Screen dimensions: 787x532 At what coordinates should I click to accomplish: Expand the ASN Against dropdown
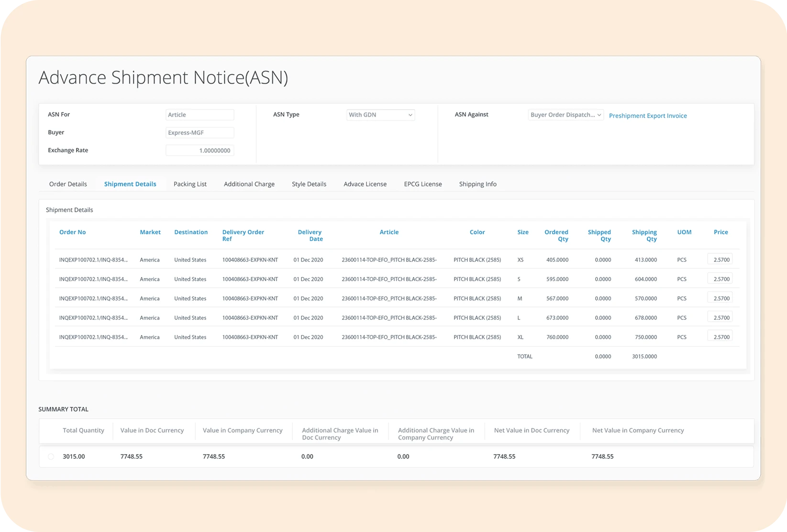565,115
